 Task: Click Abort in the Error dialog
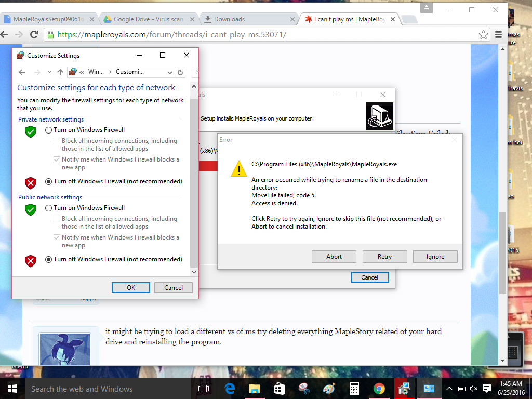334,257
